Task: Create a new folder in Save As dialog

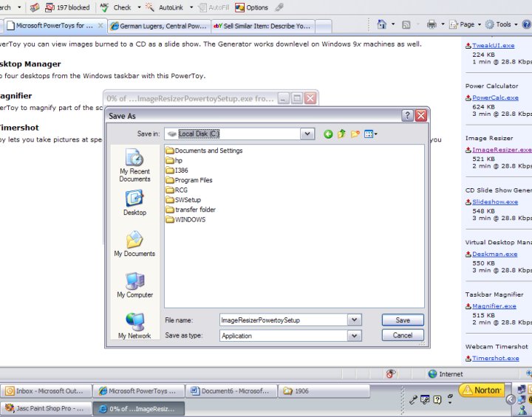Action: click(355, 134)
